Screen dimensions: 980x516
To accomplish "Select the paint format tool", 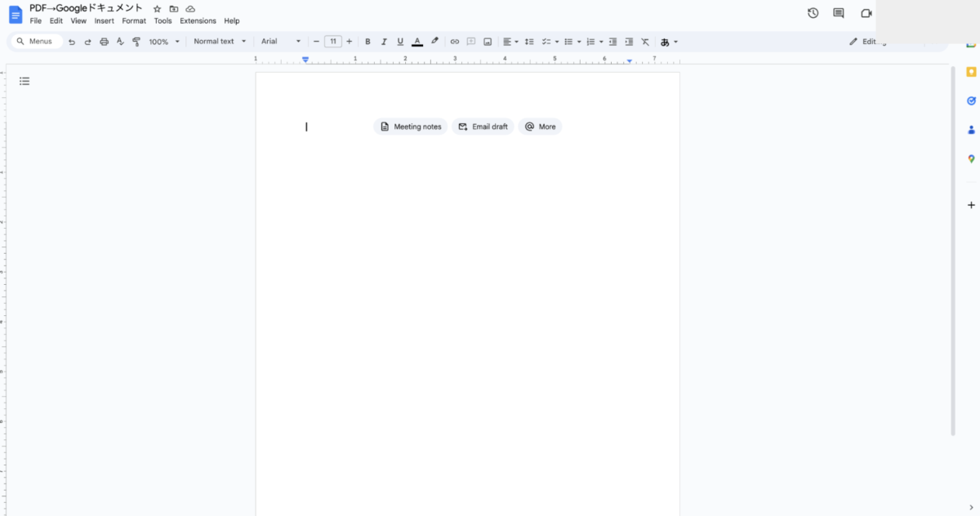I will [136, 42].
